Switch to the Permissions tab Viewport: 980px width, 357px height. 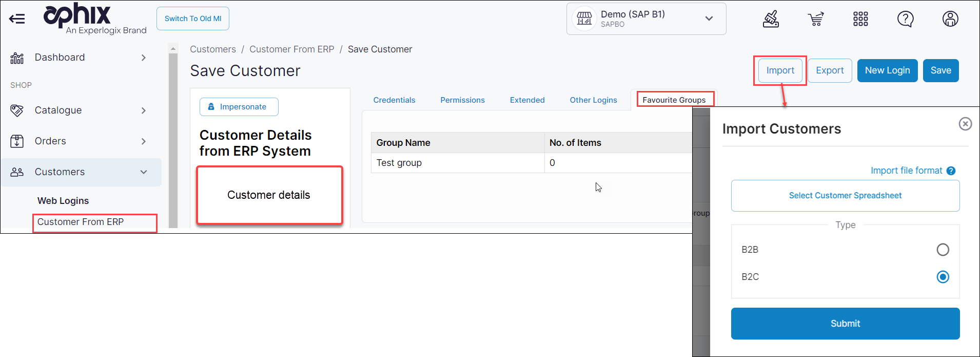coord(462,100)
